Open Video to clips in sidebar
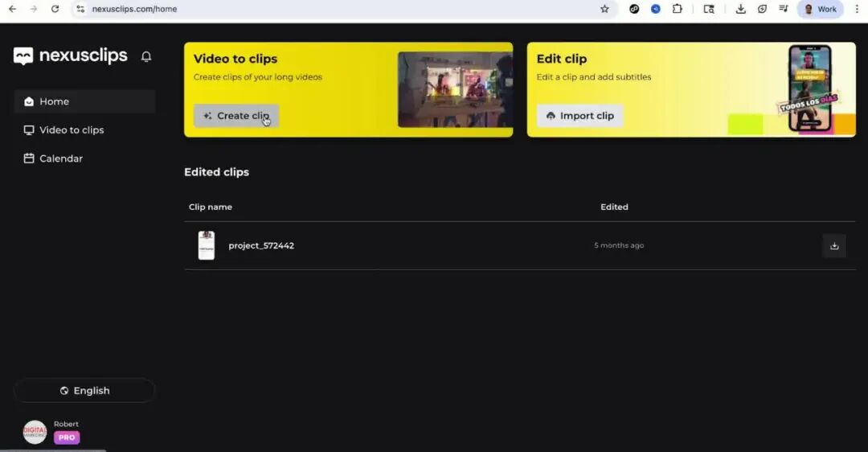Screen dimensions: 868x452 tap(84, 130)
